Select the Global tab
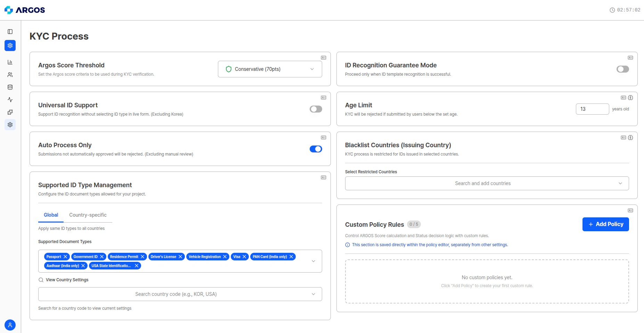The height and width of the screenshot is (333, 644). point(51,215)
